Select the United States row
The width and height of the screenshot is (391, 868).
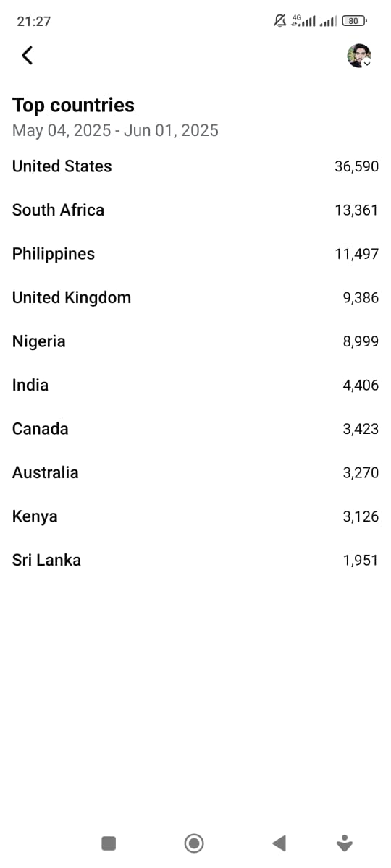(195, 166)
